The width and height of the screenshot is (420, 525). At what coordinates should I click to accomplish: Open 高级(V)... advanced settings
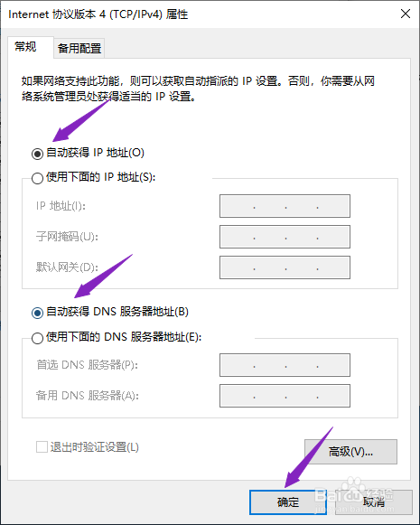350,452
